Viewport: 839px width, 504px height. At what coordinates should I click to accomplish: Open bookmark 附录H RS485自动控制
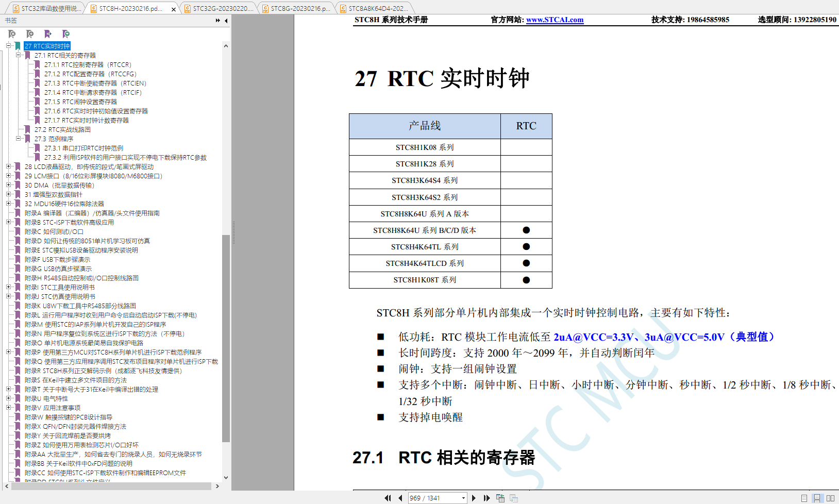(81, 278)
